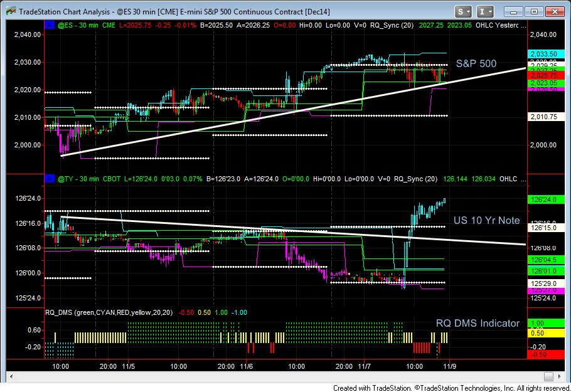Click the horizontal scrollbar's right arrow
The image size is (571, 392).
560,376
